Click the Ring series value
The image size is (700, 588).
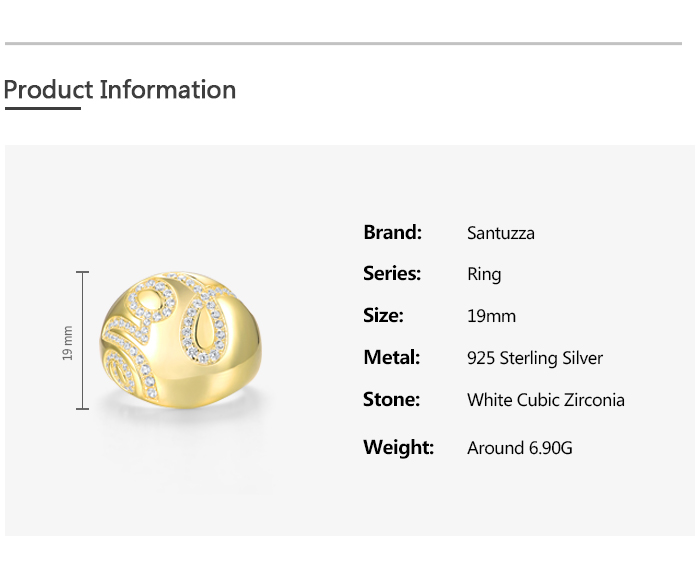tap(484, 275)
